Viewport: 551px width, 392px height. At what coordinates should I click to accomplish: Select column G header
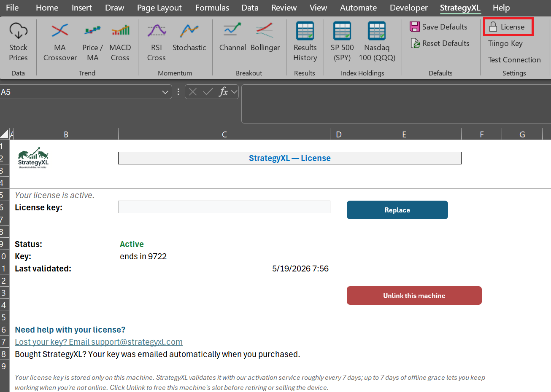coord(522,134)
